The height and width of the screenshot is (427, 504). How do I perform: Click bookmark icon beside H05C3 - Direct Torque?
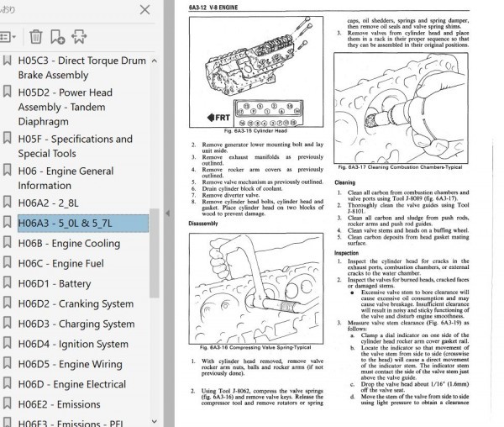pos(7,60)
